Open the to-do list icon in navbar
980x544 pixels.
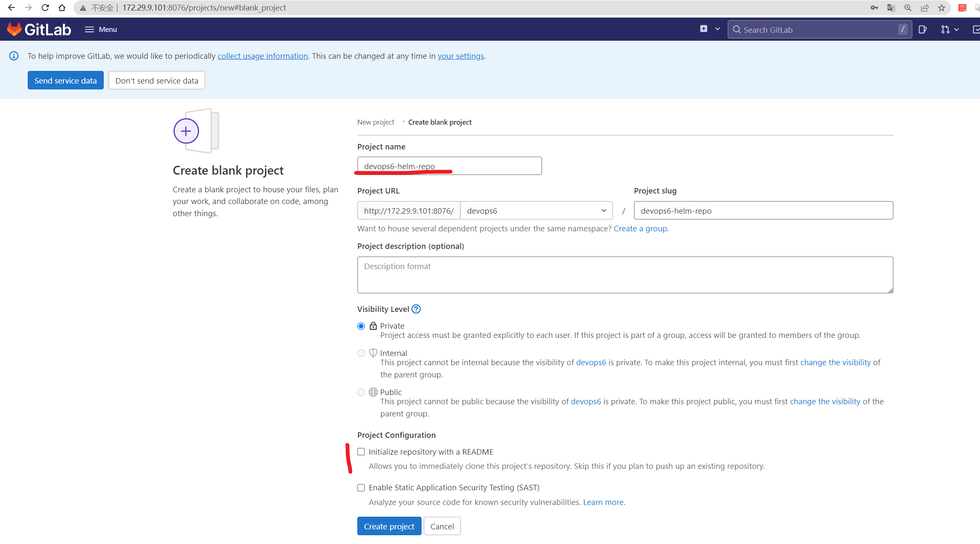[x=976, y=29]
